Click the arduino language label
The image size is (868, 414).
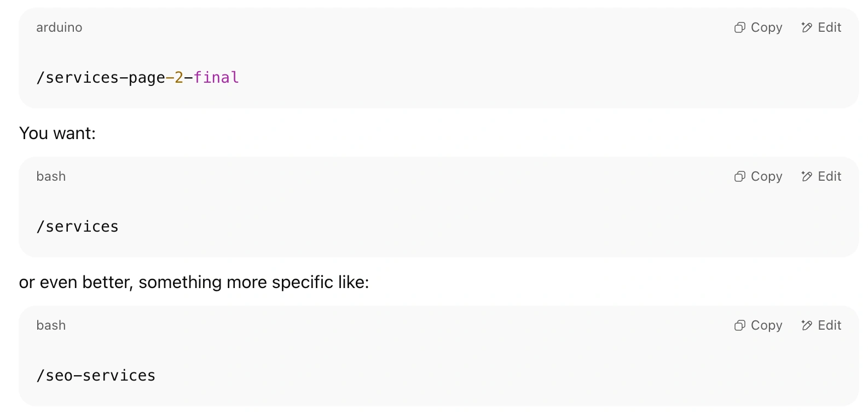(x=59, y=27)
